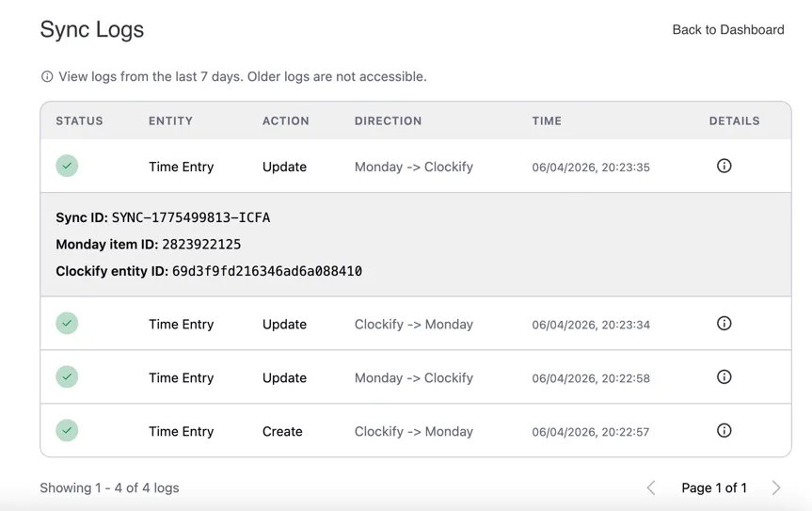Show details for the 20:22:58 log
The width and height of the screenshot is (812, 511).
coord(724,376)
